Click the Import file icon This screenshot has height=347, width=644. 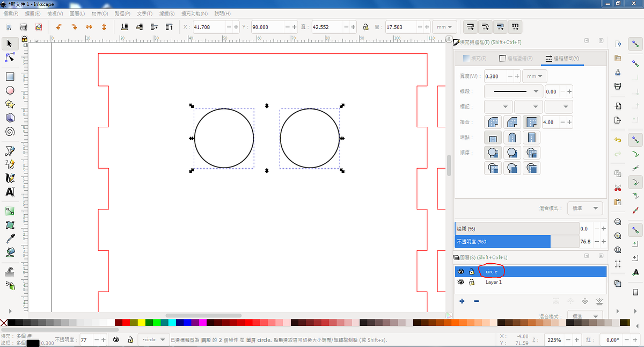[x=618, y=105]
